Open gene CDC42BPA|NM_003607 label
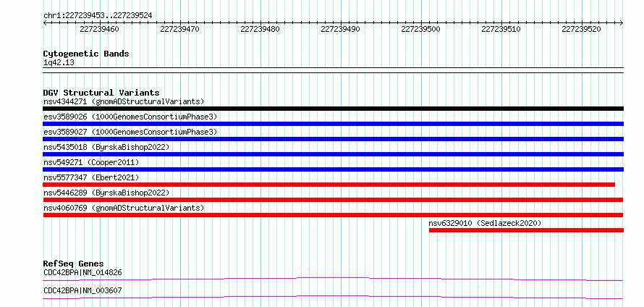The image size is (644, 307). 82,291
